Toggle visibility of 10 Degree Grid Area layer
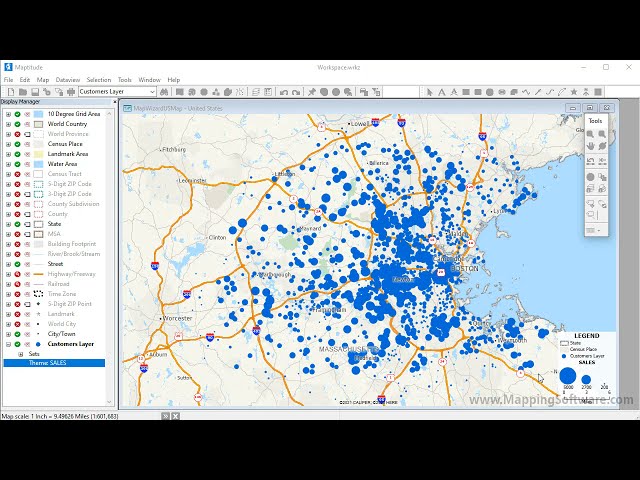Screen dimensions: 640x480 tap(18, 114)
